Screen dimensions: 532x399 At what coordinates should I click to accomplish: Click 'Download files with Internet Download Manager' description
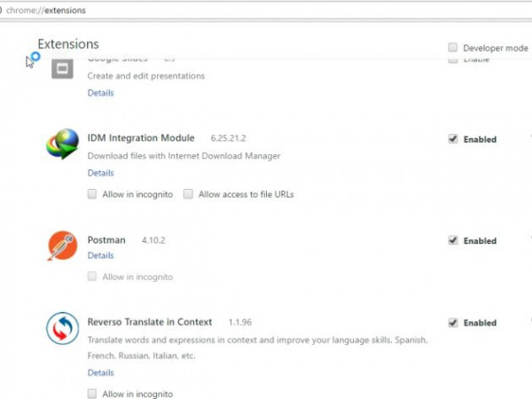[184, 156]
